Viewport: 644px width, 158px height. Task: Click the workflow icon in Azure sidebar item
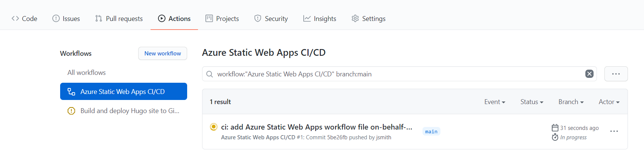[x=71, y=92]
